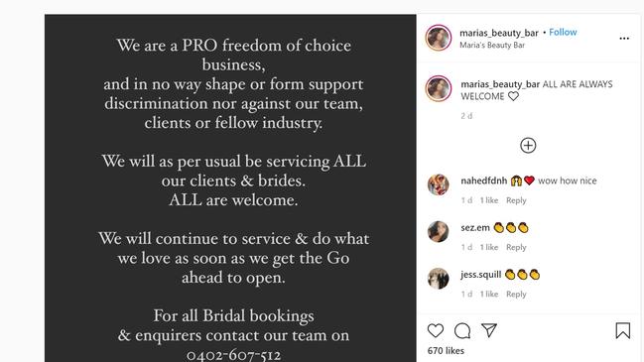The image size is (644, 362).
Task: Click the post image statement
Action: (230, 188)
